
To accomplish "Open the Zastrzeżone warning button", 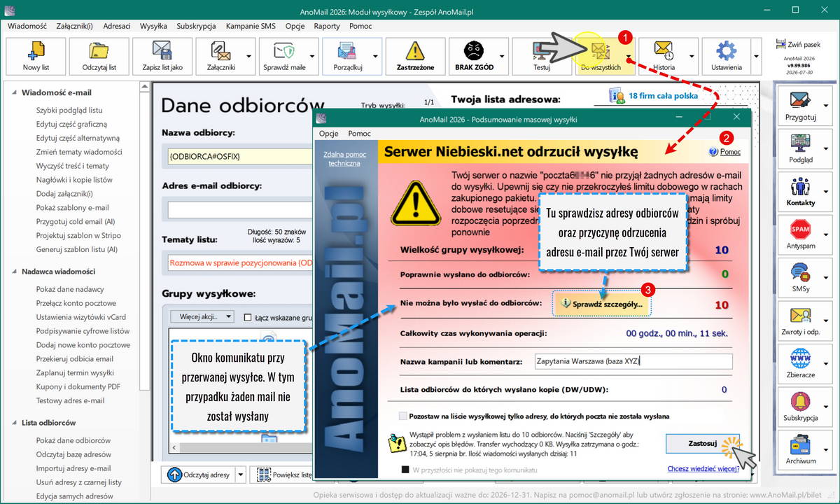I will [416, 56].
